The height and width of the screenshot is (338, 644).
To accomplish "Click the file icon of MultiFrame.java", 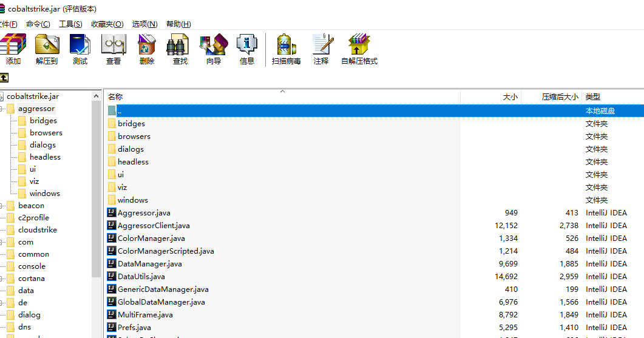I will point(111,314).
